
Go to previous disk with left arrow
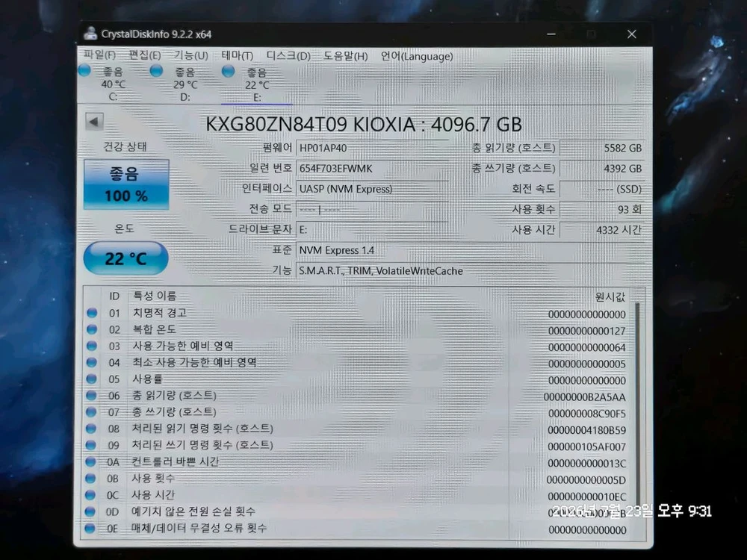[x=94, y=122]
